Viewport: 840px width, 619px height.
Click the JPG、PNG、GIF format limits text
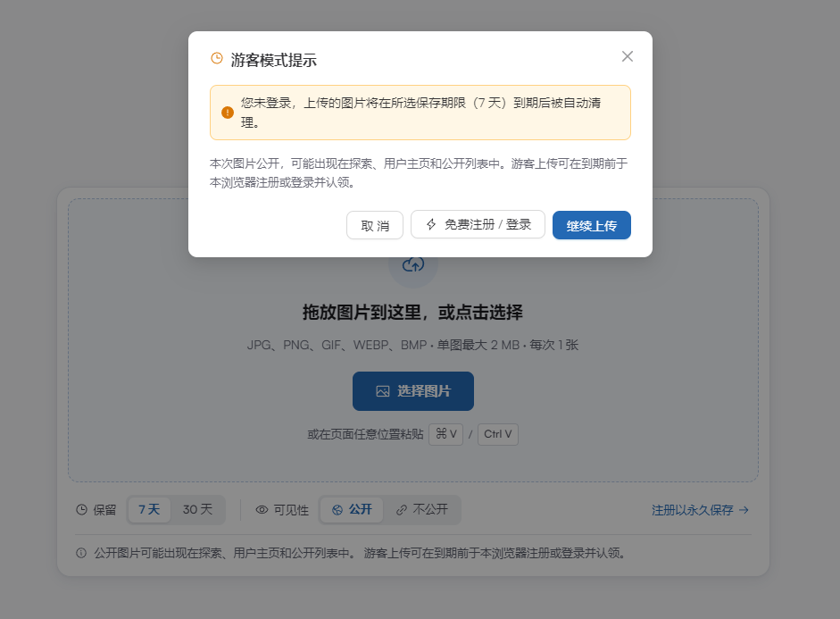click(x=412, y=345)
